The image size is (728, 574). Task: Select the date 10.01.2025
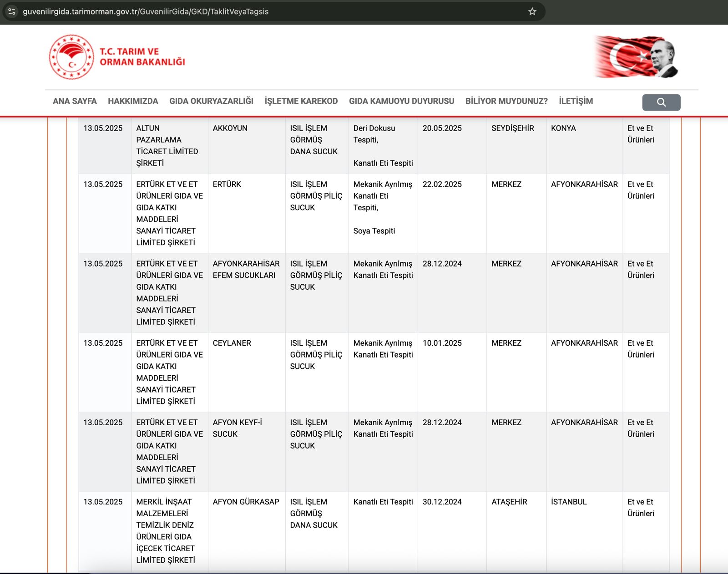tap(442, 343)
